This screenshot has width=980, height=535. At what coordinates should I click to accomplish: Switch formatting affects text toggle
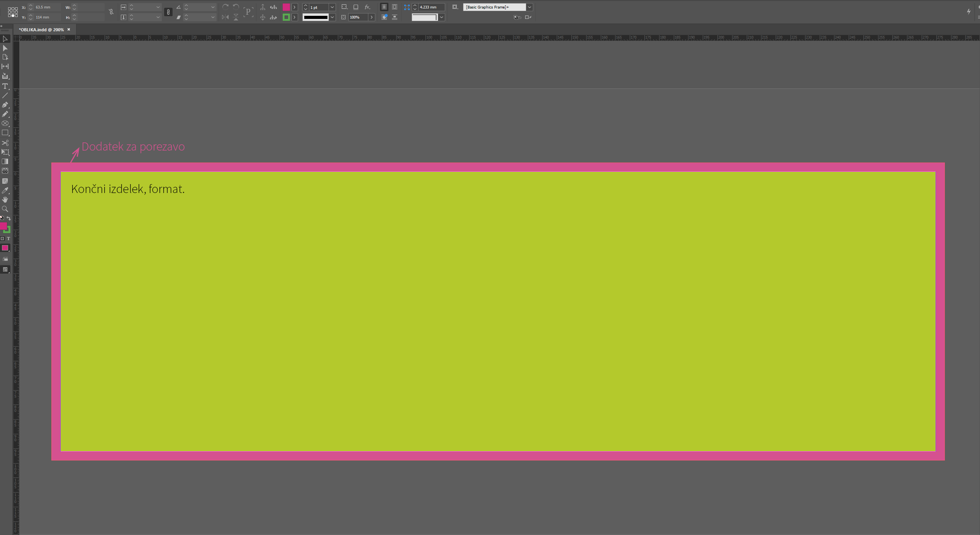8,239
